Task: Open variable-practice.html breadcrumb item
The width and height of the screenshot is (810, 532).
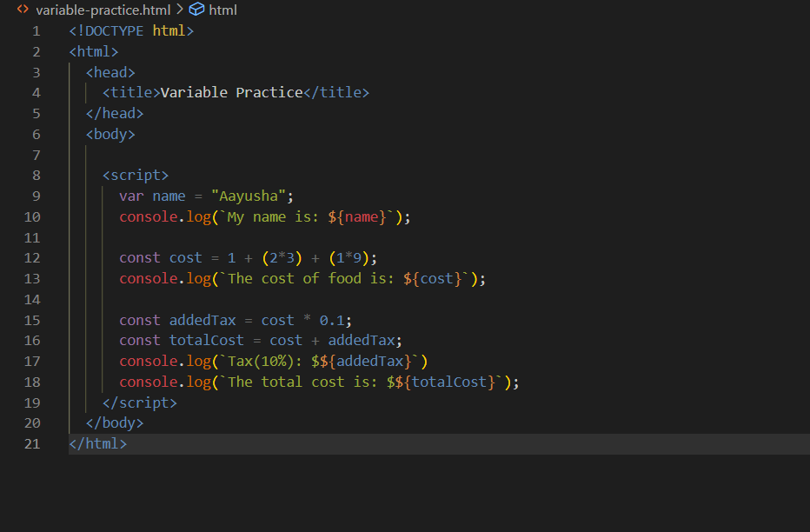Action: pyautogui.click(x=103, y=10)
